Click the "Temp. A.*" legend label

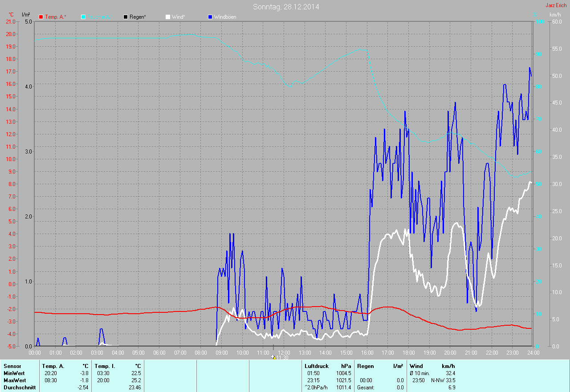(56, 17)
